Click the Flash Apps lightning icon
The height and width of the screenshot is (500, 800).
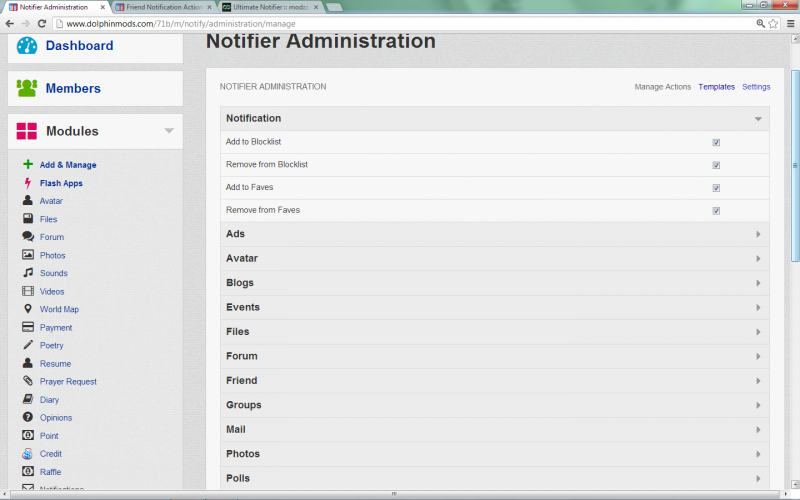(28, 183)
